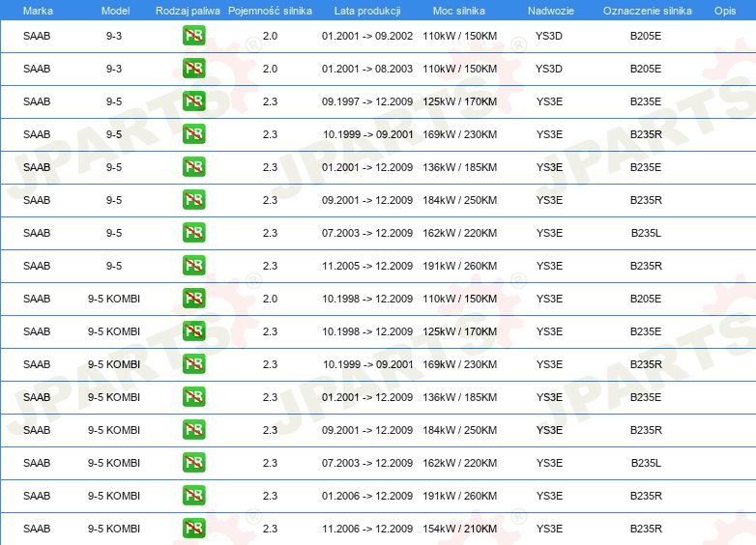Select the fuel icon in the 9-5 KOMBI B235L row
Image resolution: width=756 pixels, height=545 pixels.
coord(193,463)
